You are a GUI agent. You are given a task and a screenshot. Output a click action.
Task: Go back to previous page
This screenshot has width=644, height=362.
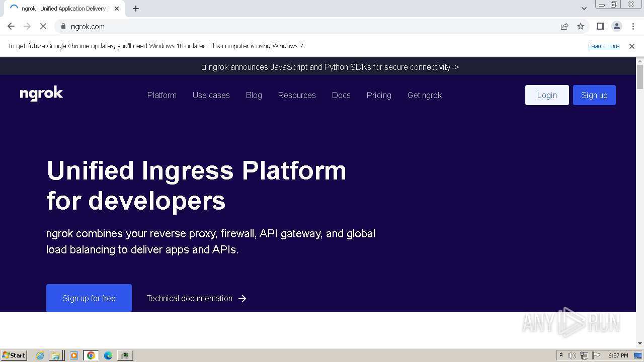pyautogui.click(x=11, y=27)
